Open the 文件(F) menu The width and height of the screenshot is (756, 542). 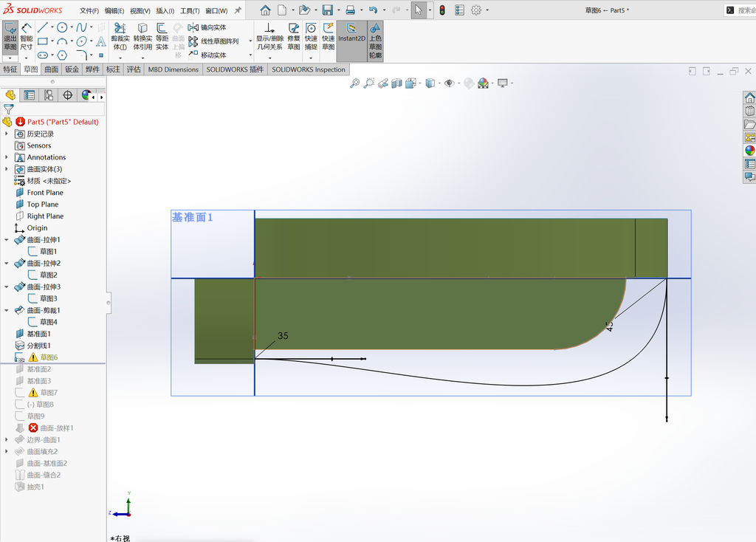(x=89, y=10)
